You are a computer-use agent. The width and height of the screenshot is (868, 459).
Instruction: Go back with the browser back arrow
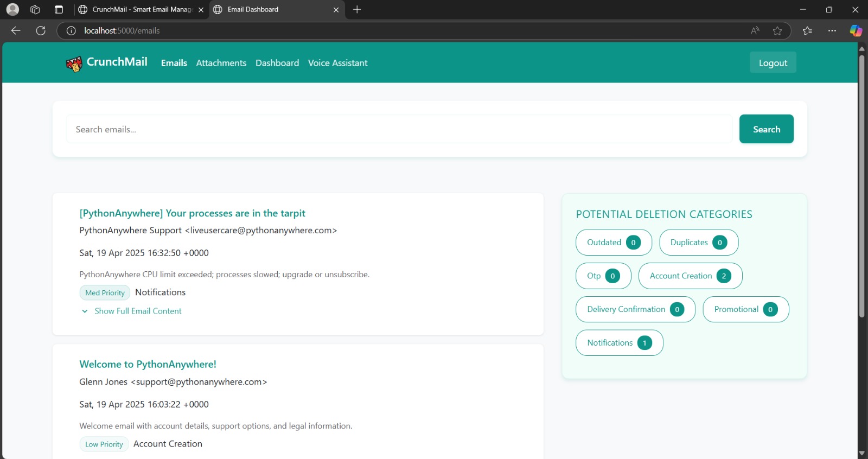[16, 30]
